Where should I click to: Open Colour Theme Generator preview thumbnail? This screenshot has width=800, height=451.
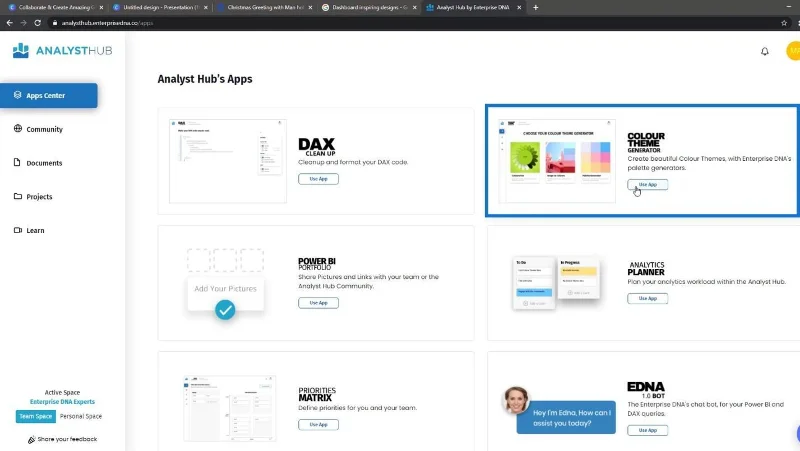557,161
